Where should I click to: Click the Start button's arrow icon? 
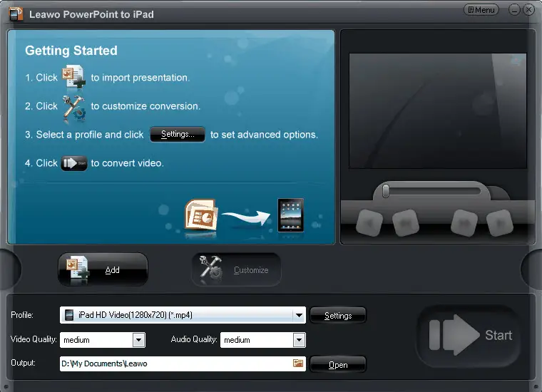click(454, 335)
